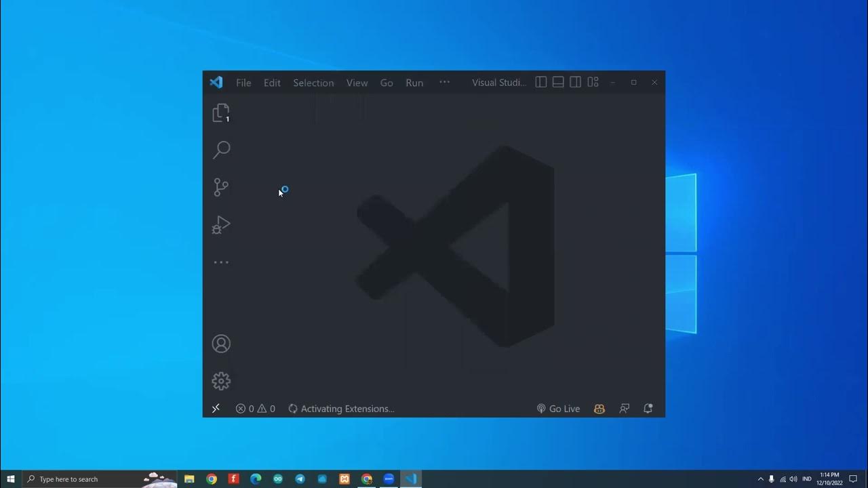The width and height of the screenshot is (868, 488).
Task: Show additional views via the activity bar ellipsis
Action: click(x=221, y=262)
